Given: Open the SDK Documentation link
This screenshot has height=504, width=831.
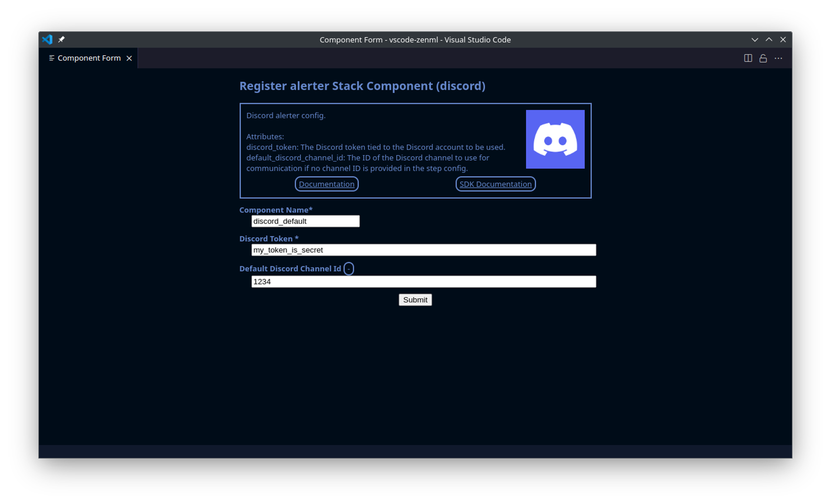Looking at the screenshot, I should 495,184.
